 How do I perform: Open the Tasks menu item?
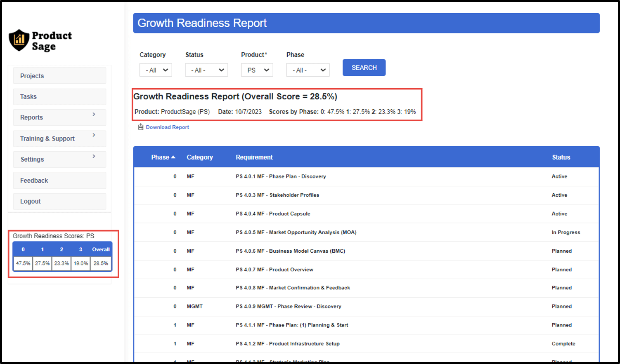click(59, 96)
